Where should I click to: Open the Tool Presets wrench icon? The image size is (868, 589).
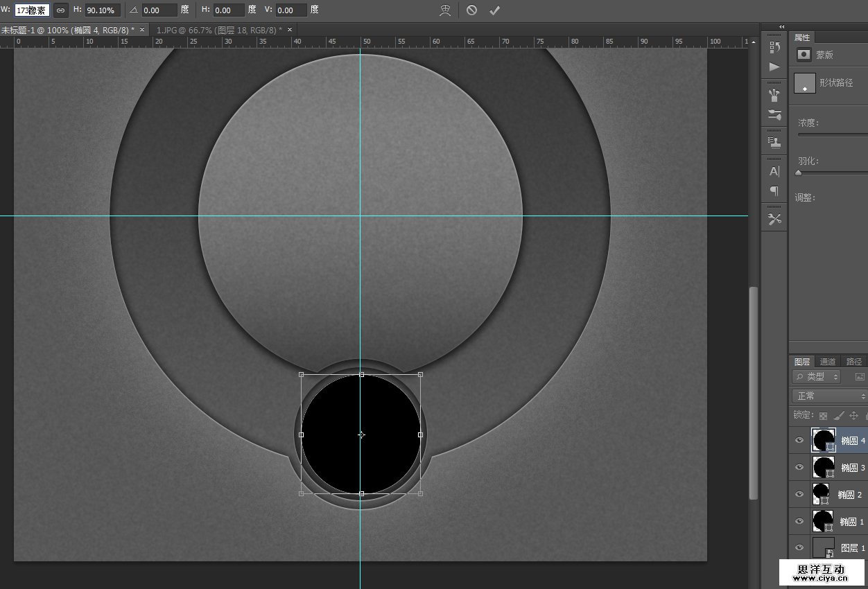[x=774, y=219]
